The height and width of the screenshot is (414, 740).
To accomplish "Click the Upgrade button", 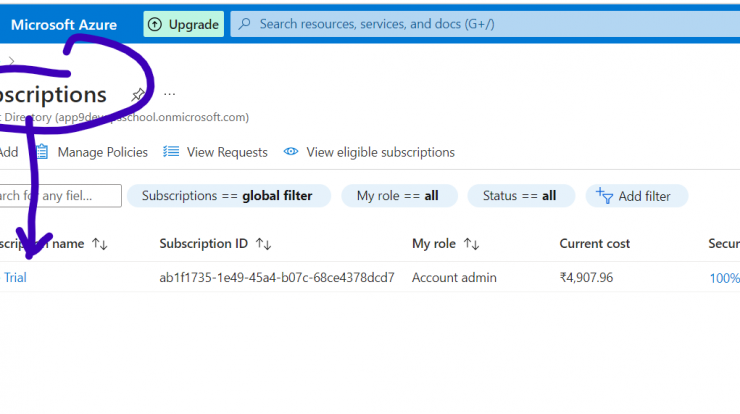I will (184, 24).
